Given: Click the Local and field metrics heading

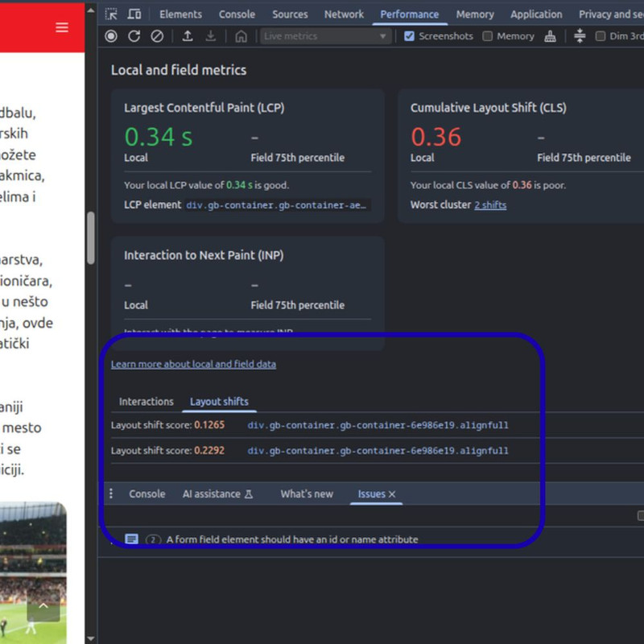Looking at the screenshot, I should pos(179,70).
